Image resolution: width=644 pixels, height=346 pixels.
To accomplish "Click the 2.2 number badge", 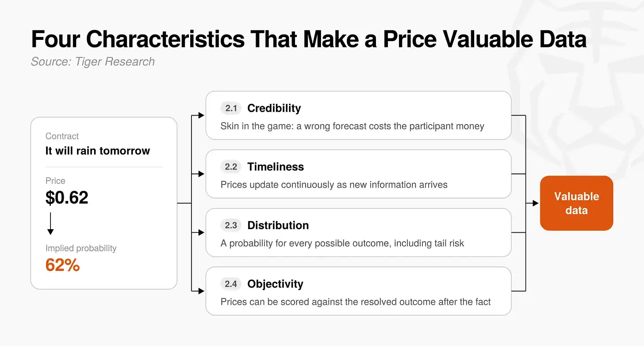I will pos(230,167).
